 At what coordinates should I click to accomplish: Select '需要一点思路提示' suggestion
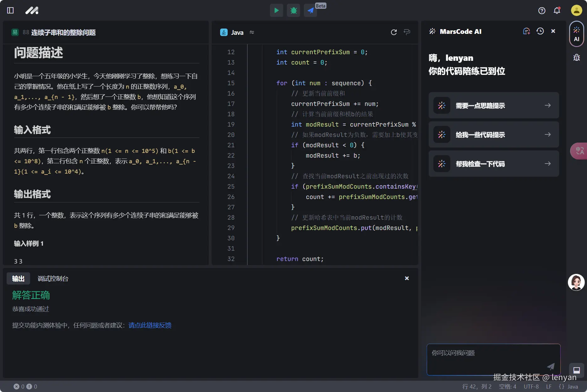pyautogui.click(x=494, y=105)
